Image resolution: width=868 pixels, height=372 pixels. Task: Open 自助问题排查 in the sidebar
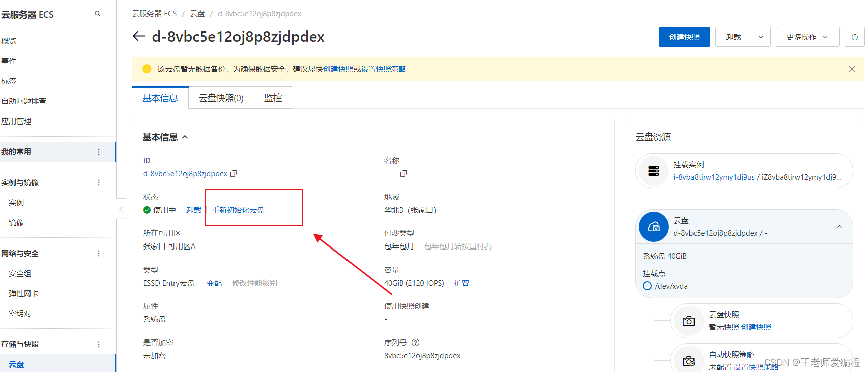pyautogui.click(x=24, y=101)
